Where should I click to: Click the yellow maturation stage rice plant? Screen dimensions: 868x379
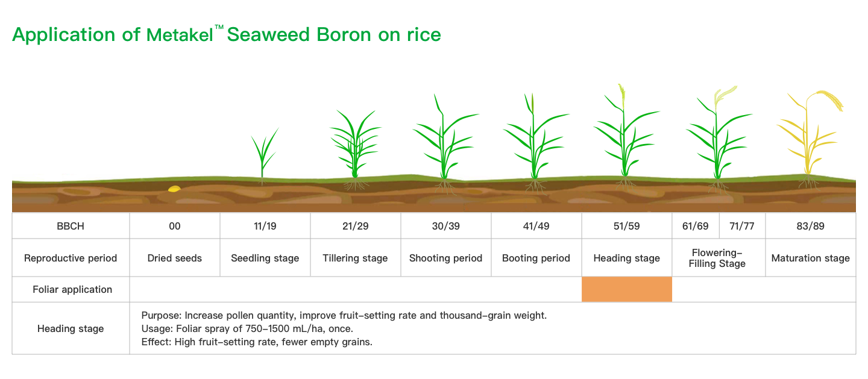pyautogui.click(x=808, y=136)
